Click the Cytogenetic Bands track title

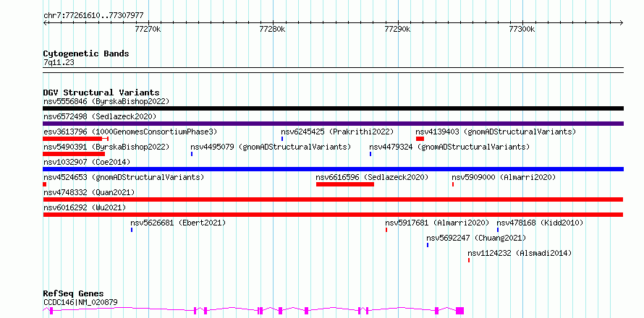click(x=86, y=53)
